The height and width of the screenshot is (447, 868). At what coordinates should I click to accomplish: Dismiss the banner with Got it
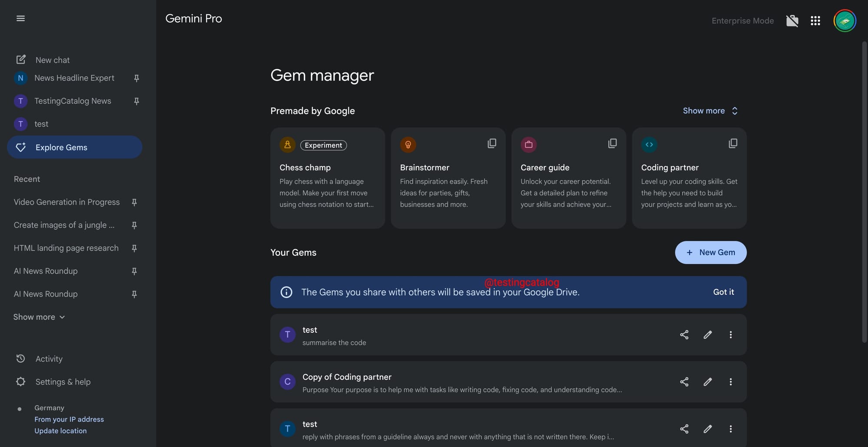[723, 292]
